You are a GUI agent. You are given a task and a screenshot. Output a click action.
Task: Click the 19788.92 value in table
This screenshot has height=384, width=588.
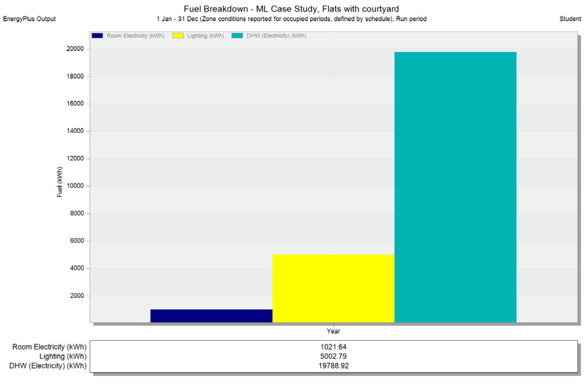click(x=333, y=366)
